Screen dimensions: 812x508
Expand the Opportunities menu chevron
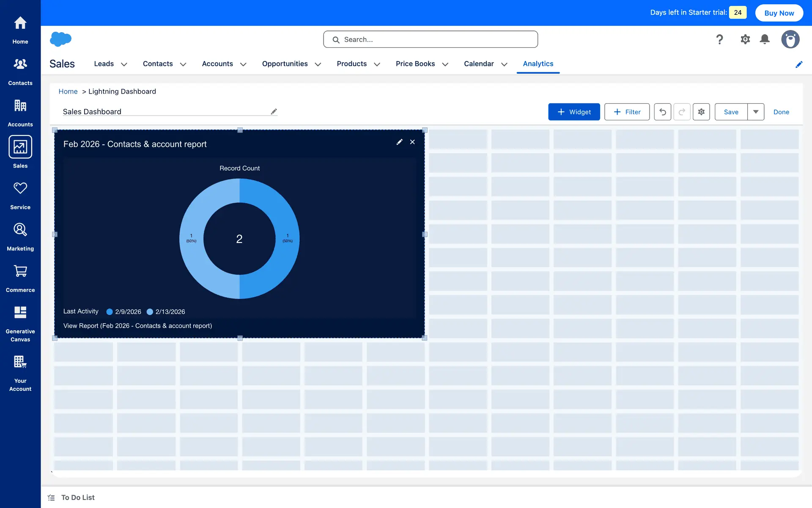[318, 64]
